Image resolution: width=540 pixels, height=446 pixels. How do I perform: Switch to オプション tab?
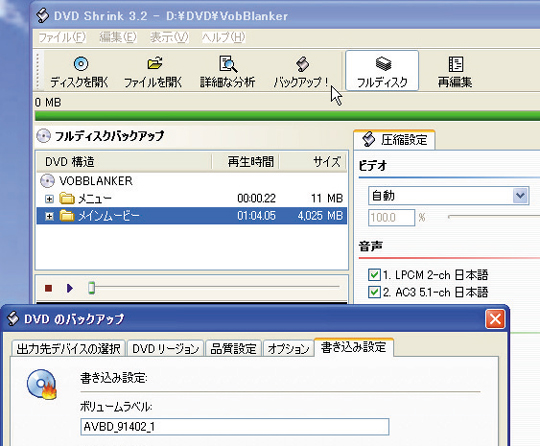289,349
